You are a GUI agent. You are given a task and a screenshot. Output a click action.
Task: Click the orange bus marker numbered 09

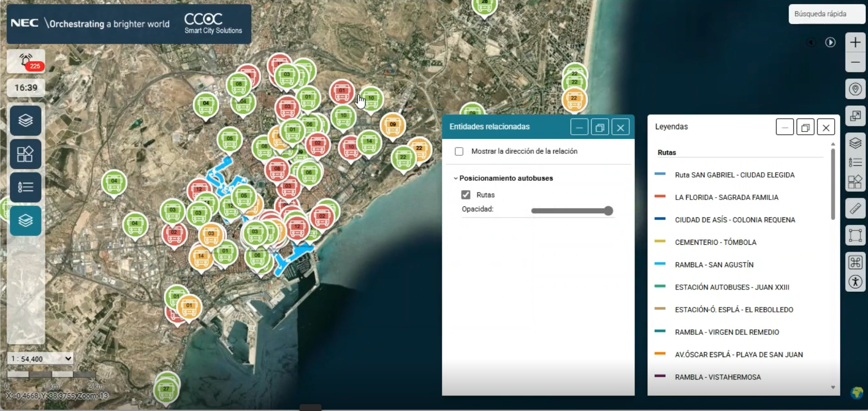tap(392, 125)
